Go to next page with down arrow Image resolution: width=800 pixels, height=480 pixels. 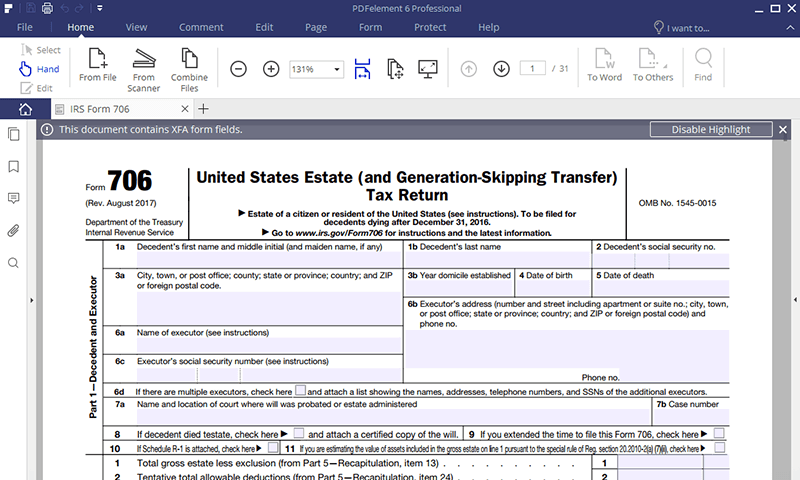click(x=502, y=69)
